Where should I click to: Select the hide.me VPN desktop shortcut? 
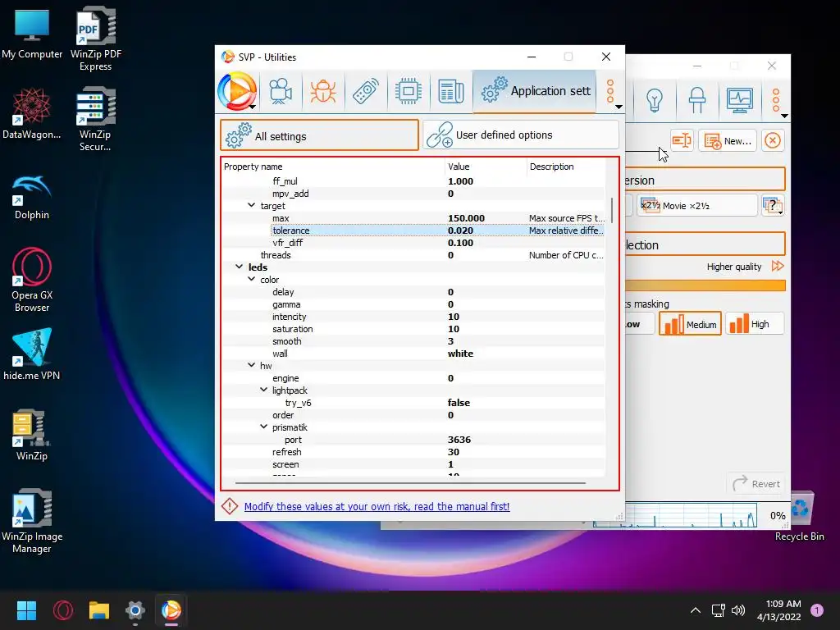tap(32, 354)
